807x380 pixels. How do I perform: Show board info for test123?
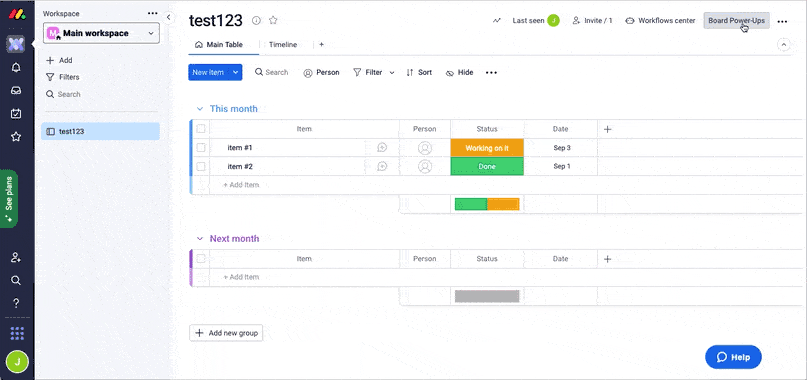point(256,21)
